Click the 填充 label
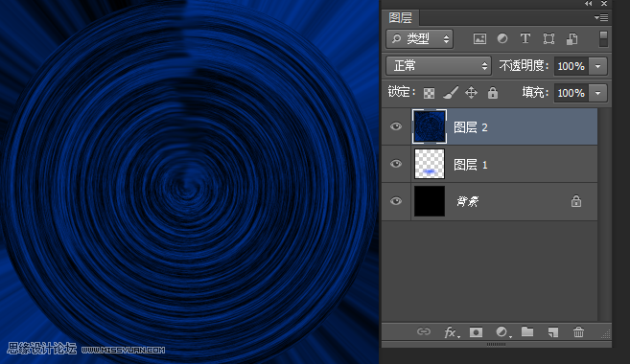The image size is (630, 364). click(x=535, y=93)
